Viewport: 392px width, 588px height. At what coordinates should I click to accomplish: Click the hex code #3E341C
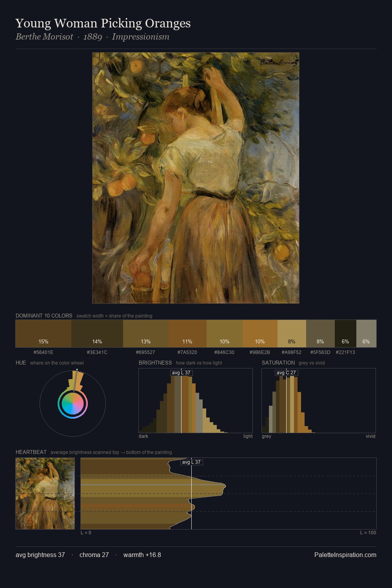point(97,352)
